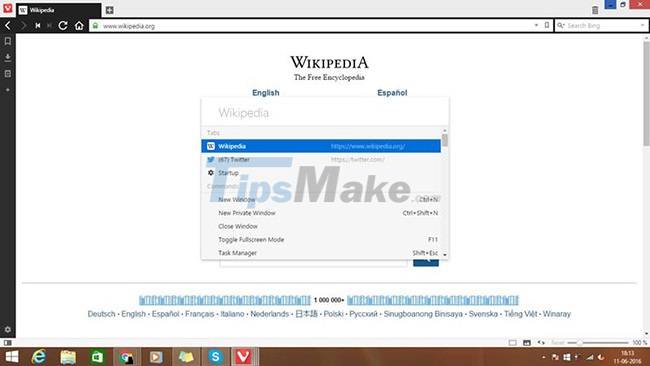Add a web panel with plus icon

7,90
